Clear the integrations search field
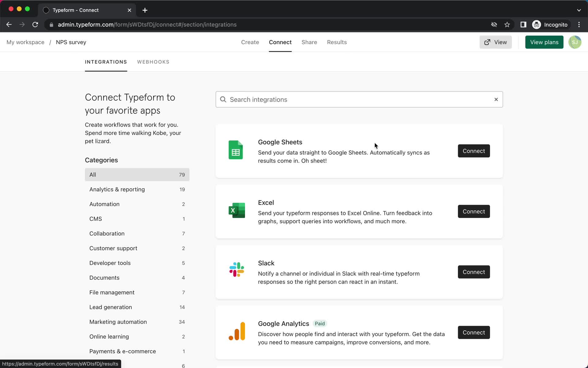The height and width of the screenshot is (368, 588). point(496,99)
